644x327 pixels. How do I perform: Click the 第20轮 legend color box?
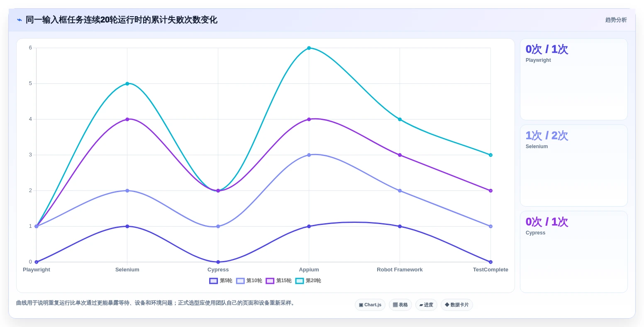click(x=300, y=281)
